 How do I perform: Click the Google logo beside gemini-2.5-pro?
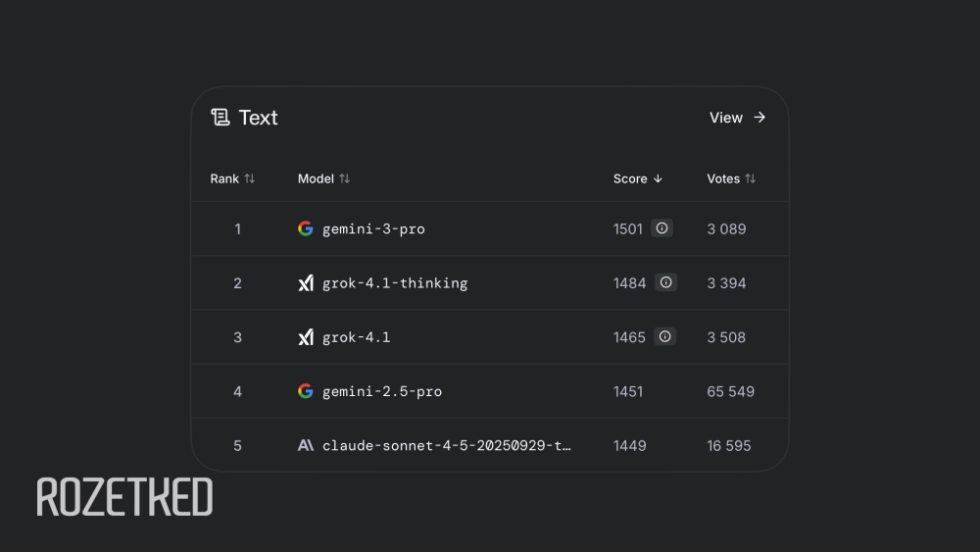coord(306,391)
